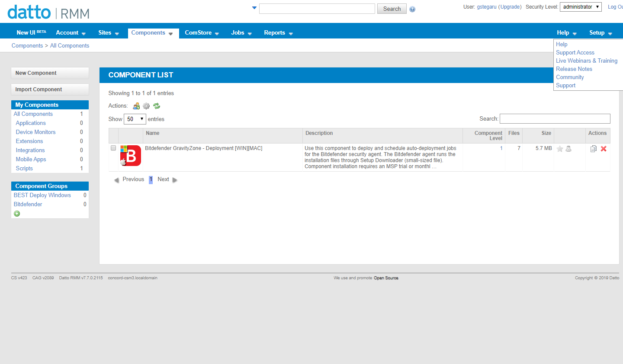
Task: Open the BEST Deploy Windows component group
Action: click(x=42, y=195)
